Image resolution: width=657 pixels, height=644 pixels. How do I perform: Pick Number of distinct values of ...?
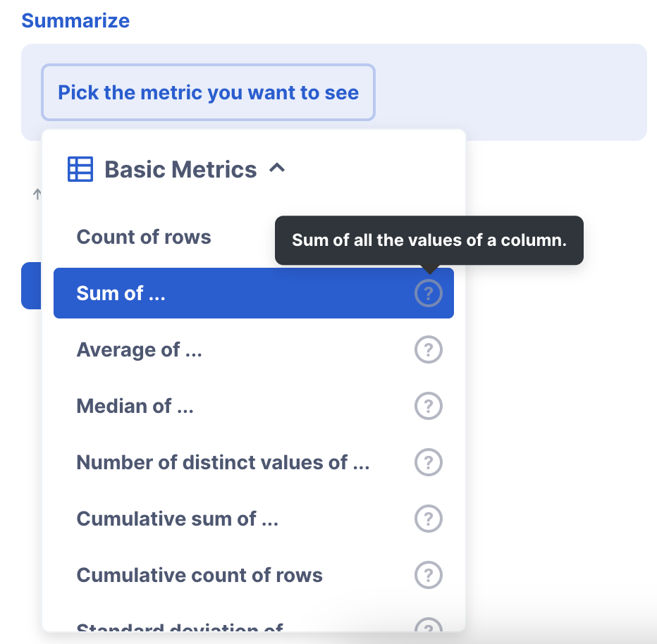click(x=254, y=462)
